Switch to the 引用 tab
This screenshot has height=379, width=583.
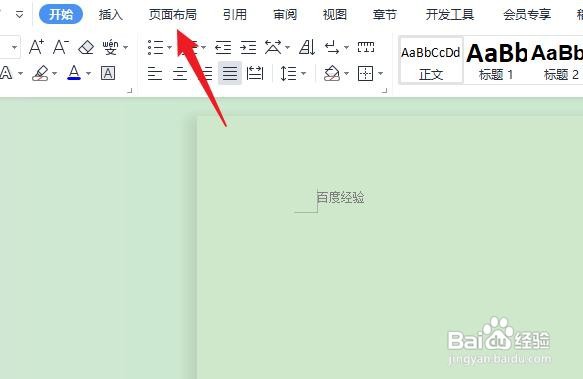pos(235,15)
